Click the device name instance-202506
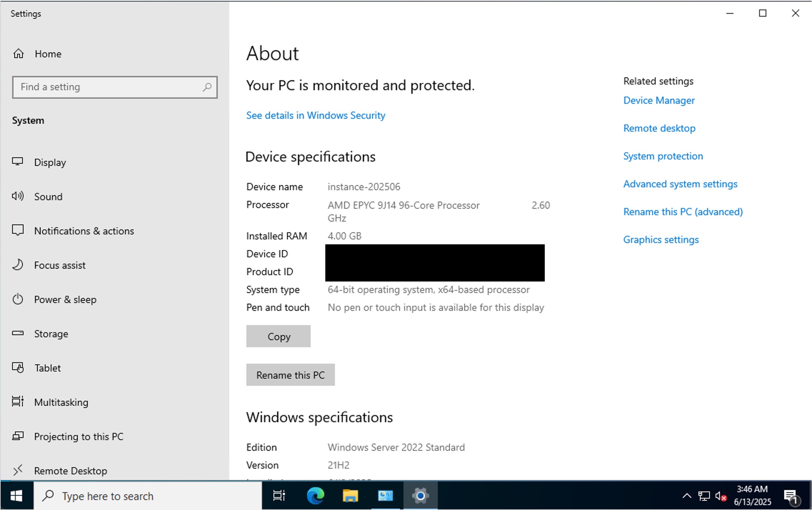 364,187
